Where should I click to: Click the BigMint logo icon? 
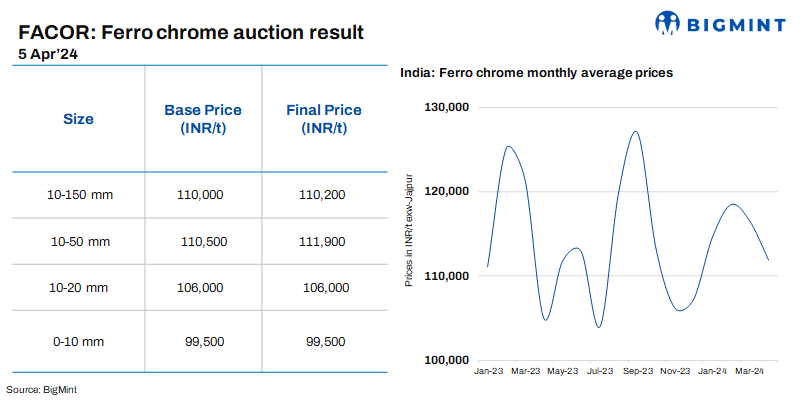coord(670,22)
